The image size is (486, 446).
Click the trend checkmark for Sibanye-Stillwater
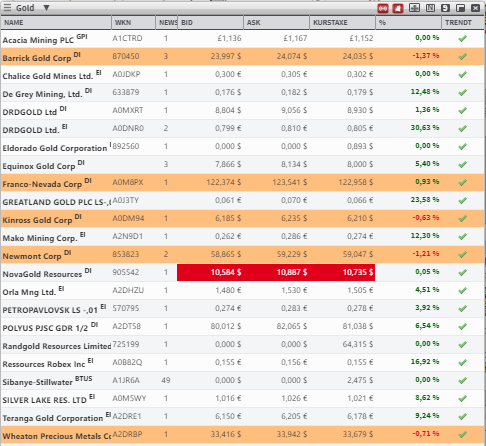tap(462, 381)
